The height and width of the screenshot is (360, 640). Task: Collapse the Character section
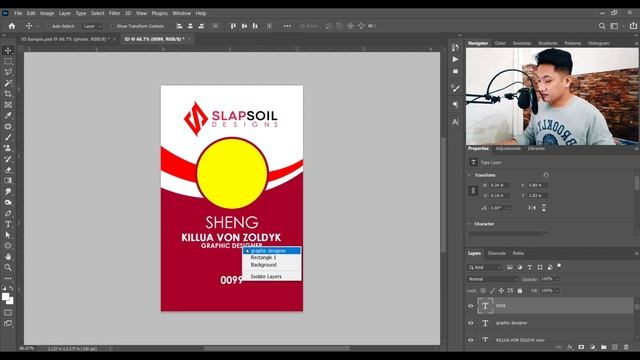[469, 224]
